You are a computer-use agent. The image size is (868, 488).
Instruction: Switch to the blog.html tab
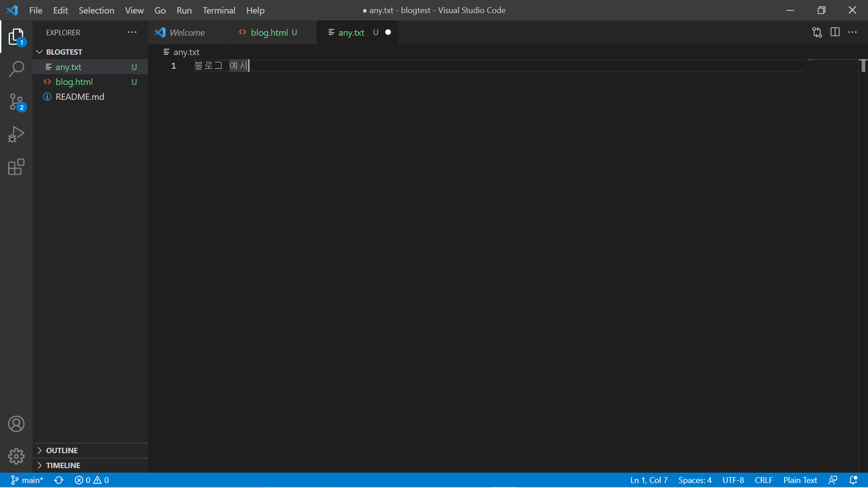click(x=269, y=33)
